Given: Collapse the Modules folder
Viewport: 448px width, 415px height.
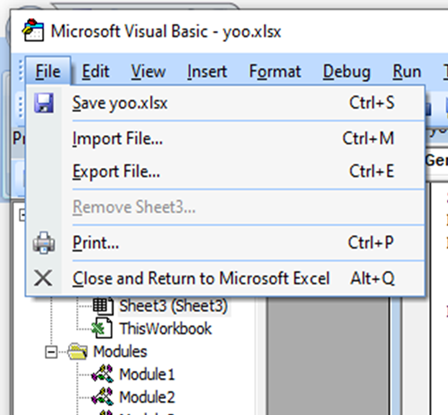Looking at the screenshot, I should (x=51, y=352).
